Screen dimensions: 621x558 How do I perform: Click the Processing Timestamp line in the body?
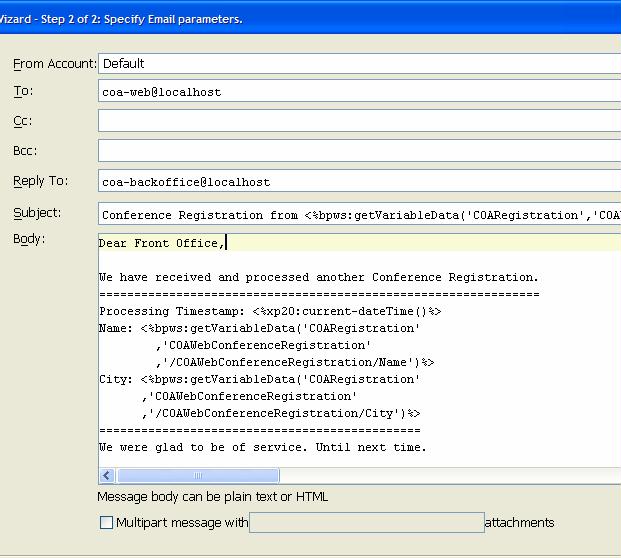pyautogui.click(x=270, y=311)
